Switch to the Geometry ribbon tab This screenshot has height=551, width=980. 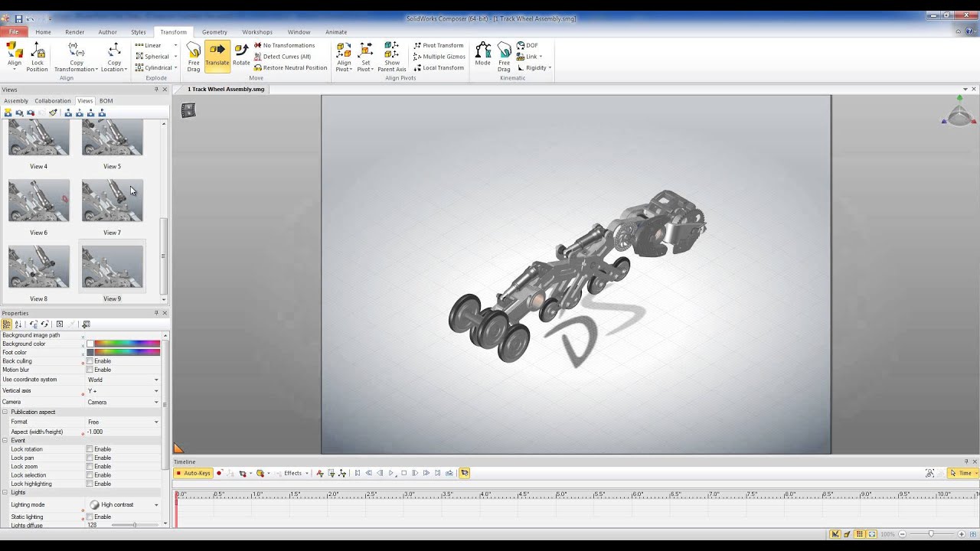pyautogui.click(x=214, y=32)
